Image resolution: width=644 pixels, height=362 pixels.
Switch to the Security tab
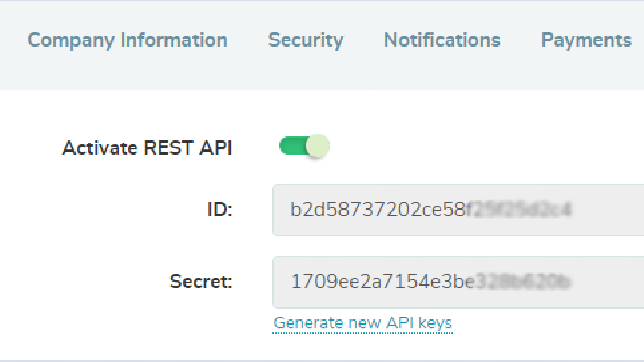pos(305,40)
